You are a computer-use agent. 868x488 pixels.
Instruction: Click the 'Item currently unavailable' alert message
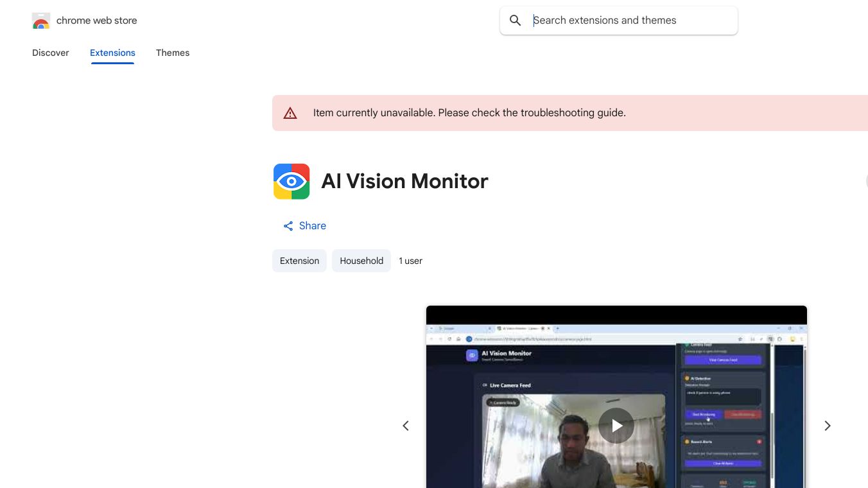point(469,113)
